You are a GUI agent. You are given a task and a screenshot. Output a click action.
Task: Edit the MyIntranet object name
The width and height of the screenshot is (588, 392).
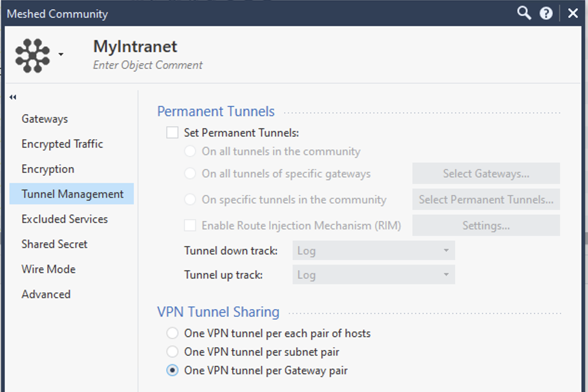pos(135,46)
